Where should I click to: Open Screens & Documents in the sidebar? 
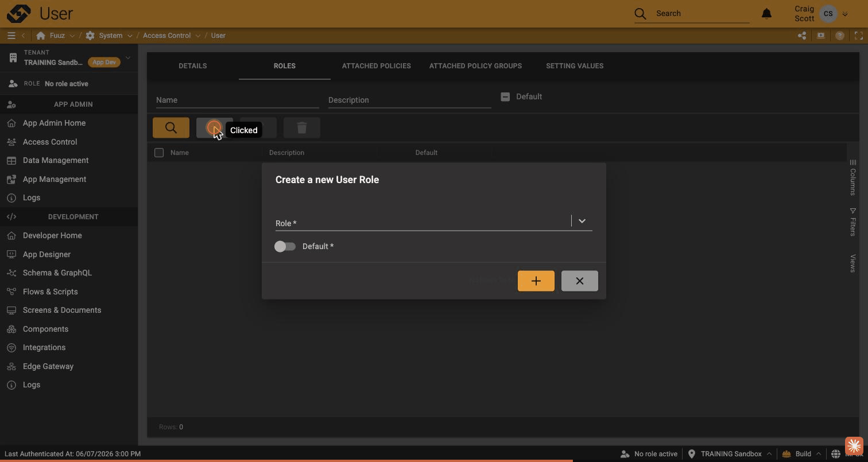coord(69,310)
